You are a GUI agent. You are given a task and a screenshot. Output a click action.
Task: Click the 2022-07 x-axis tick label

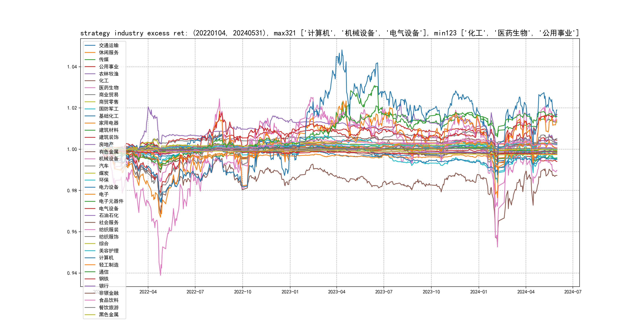[x=195, y=292]
